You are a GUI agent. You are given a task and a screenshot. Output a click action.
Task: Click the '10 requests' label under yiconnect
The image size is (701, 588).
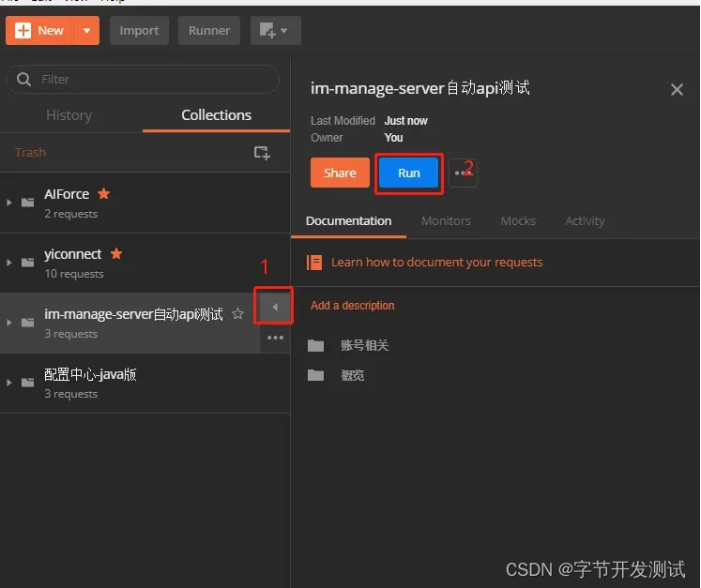point(74,274)
